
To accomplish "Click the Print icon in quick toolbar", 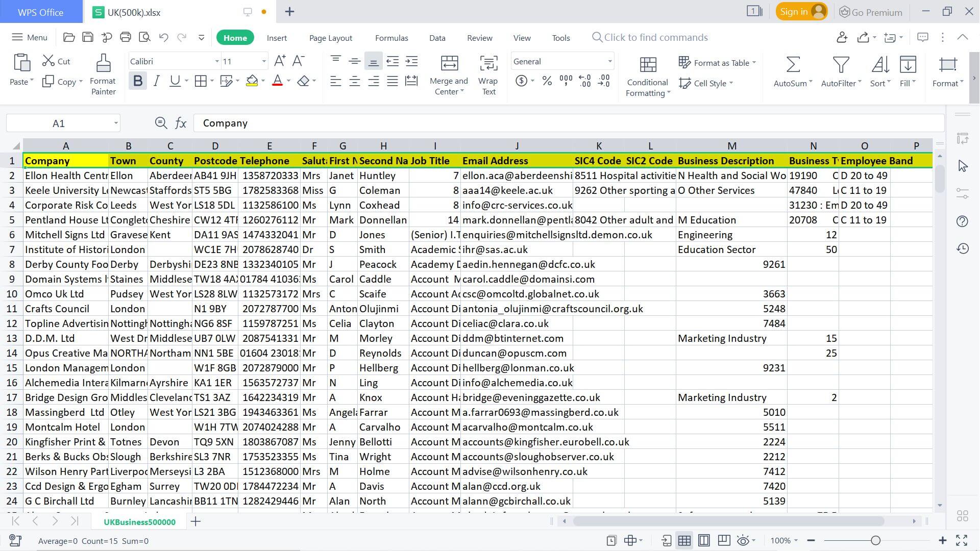I will (126, 37).
